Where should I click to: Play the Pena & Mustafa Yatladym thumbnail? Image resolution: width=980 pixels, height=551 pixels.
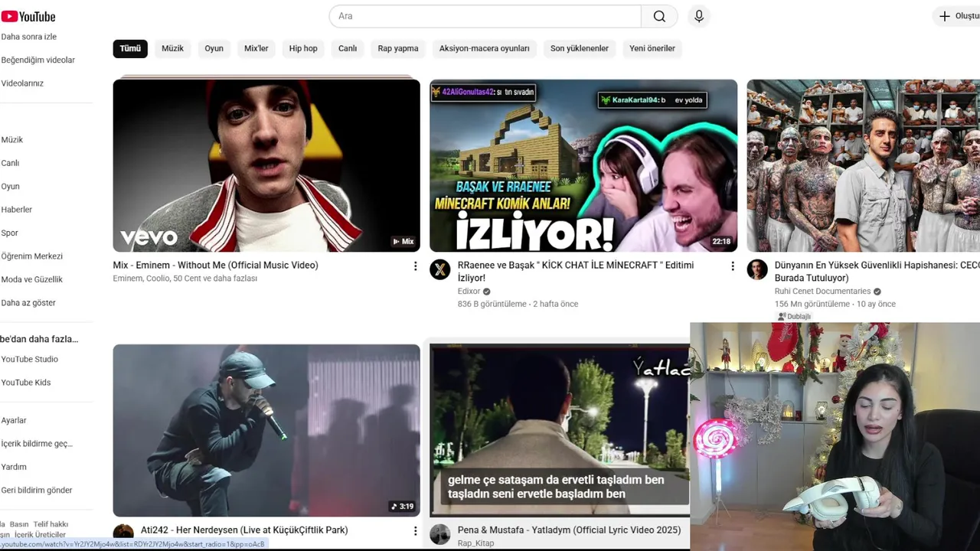click(x=560, y=430)
